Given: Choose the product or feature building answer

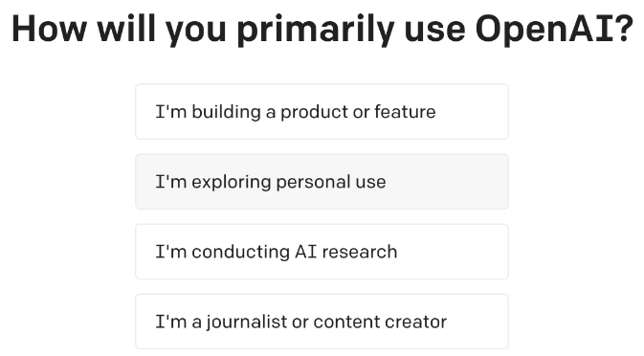Looking at the screenshot, I should [x=322, y=112].
